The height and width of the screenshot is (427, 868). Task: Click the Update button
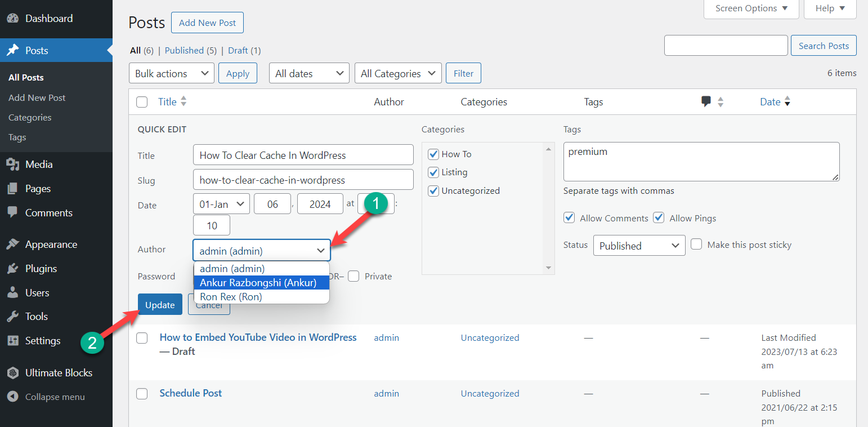160,305
